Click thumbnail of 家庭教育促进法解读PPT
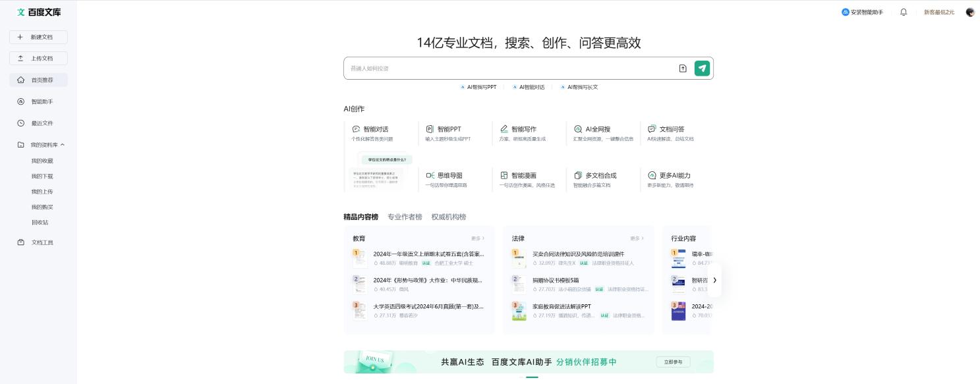Screen dimensions: 980x384 click(519, 311)
